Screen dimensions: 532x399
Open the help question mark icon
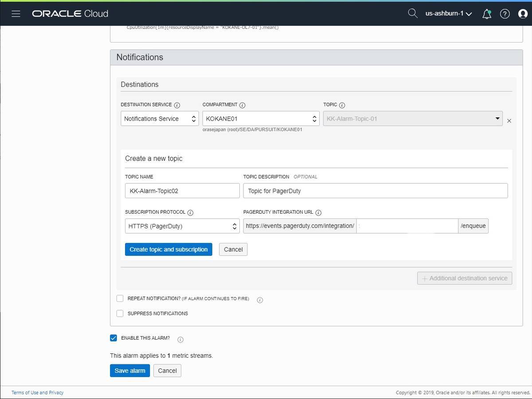(x=505, y=14)
